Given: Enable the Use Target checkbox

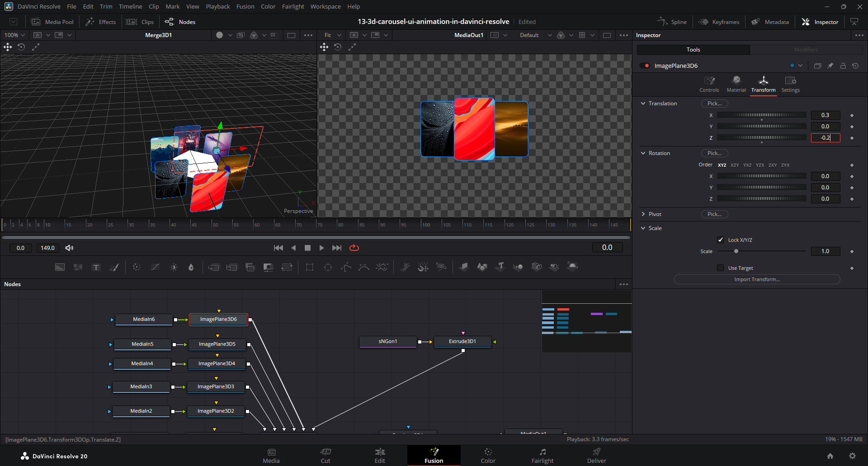Looking at the screenshot, I should tap(721, 268).
